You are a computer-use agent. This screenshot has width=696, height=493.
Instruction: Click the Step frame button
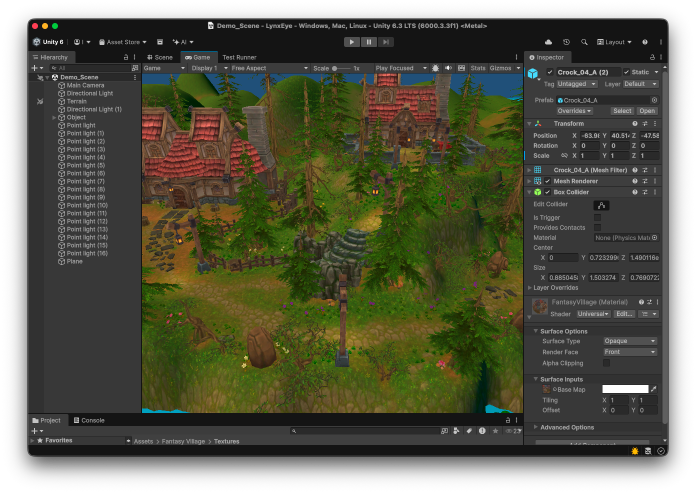(x=386, y=42)
